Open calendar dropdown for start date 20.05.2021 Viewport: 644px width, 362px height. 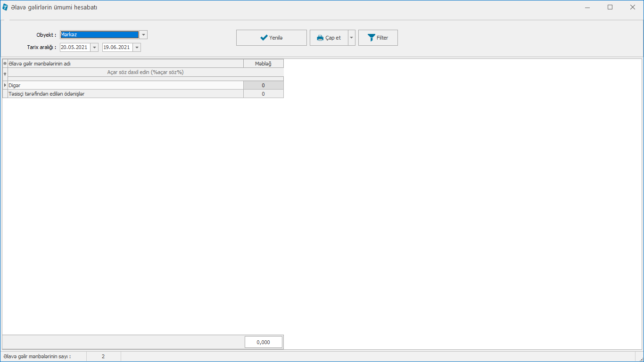click(94, 48)
